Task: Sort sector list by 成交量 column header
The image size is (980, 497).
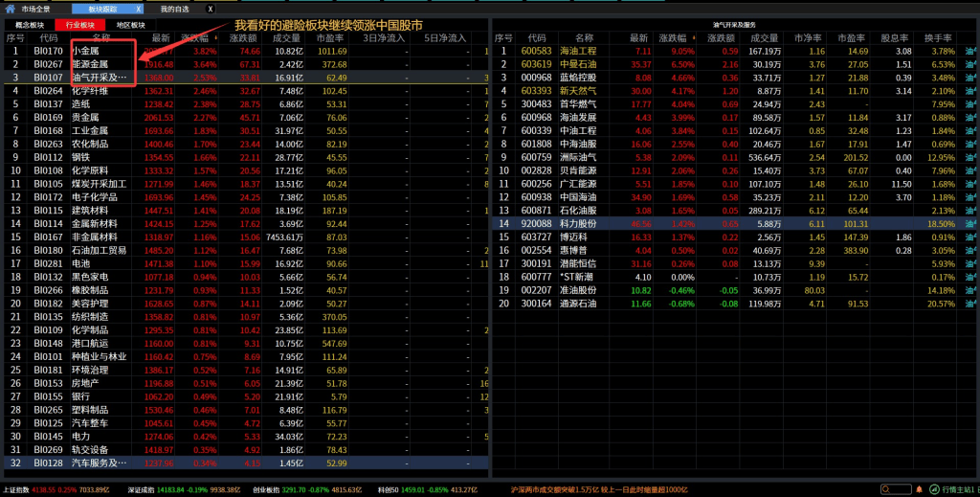Action: coord(287,38)
